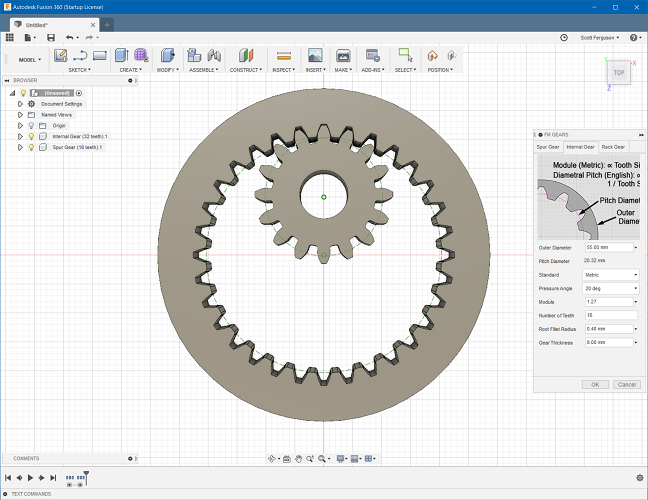Toggle visibility of Spur Gear (16 teeth)

coord(31,147)
